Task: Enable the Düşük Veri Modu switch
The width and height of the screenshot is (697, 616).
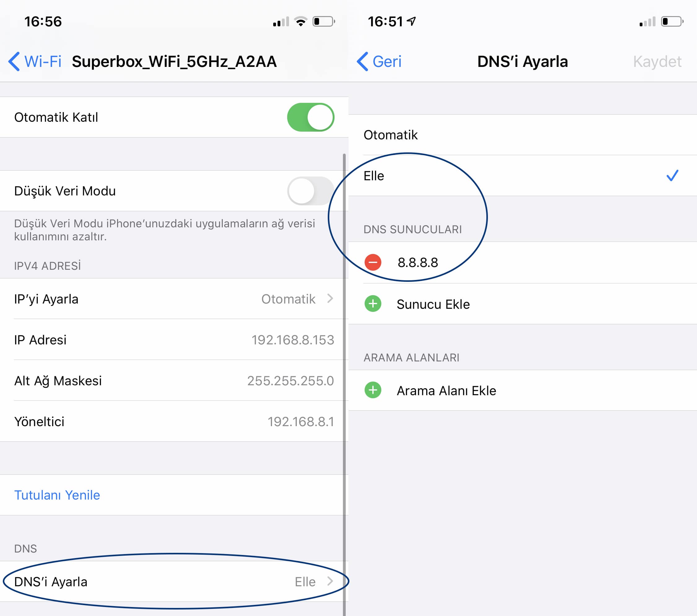Action: click(310, 191)
